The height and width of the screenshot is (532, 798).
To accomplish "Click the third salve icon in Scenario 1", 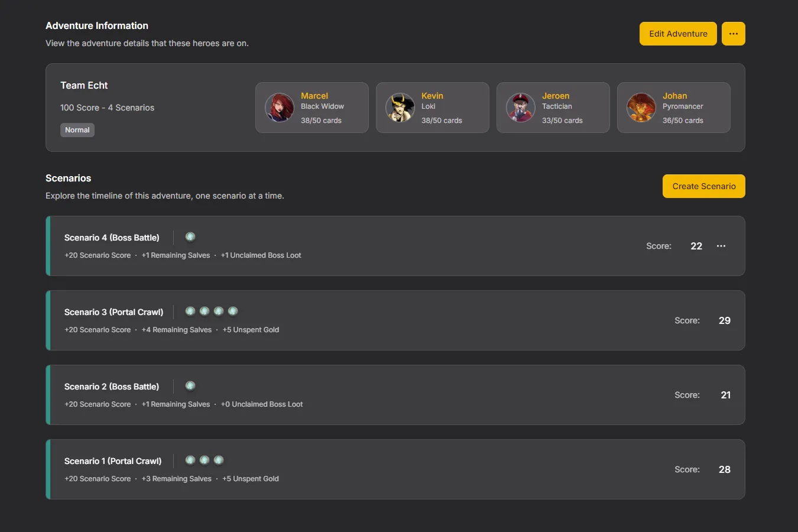I will [x=219, y=460].
